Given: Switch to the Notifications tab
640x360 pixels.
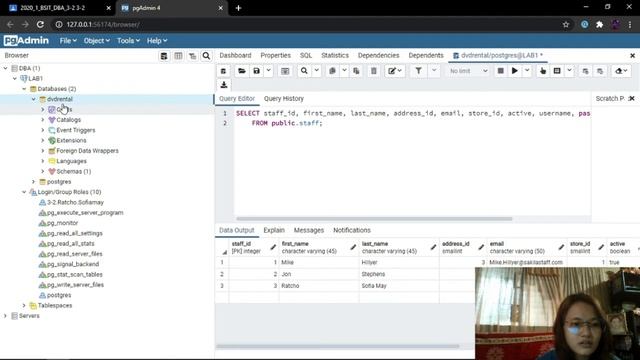Looking at the screenshot, I should coord(352,230).
